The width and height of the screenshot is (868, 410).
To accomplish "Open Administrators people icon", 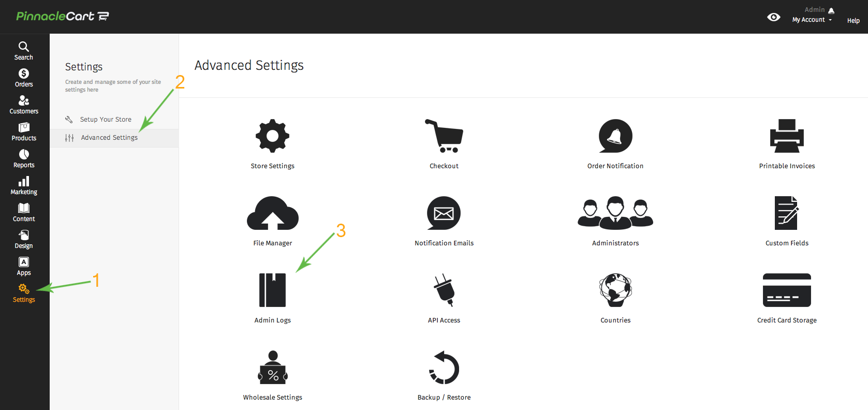I will pyautogui.click(x=615, y=213).
